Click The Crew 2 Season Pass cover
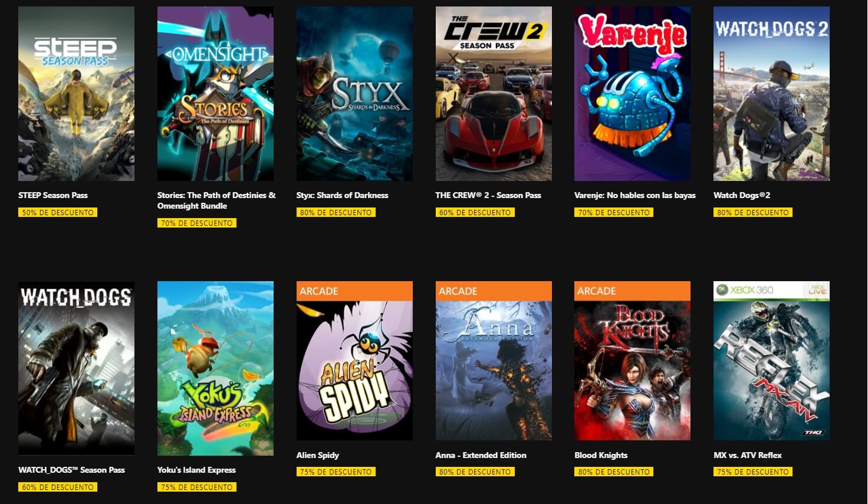The height and width of the screenshot is (504, 868). pyautogui.click(x=494, y=94)
